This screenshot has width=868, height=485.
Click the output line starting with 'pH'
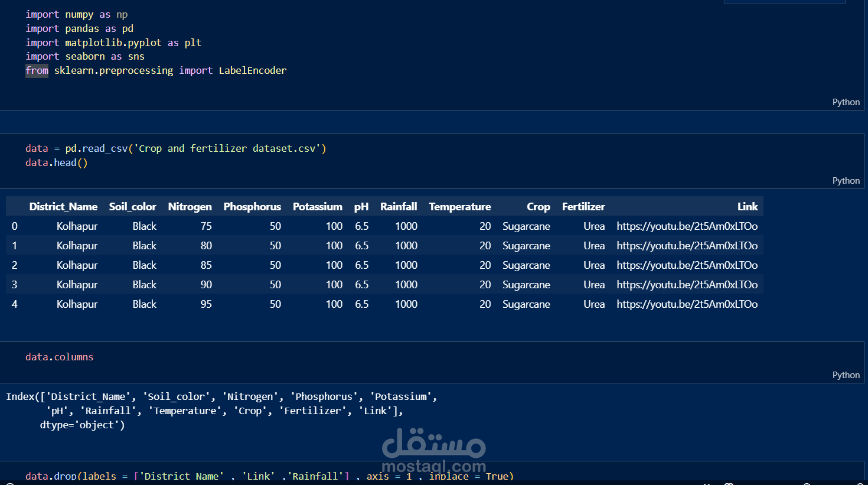click(224, 411)
